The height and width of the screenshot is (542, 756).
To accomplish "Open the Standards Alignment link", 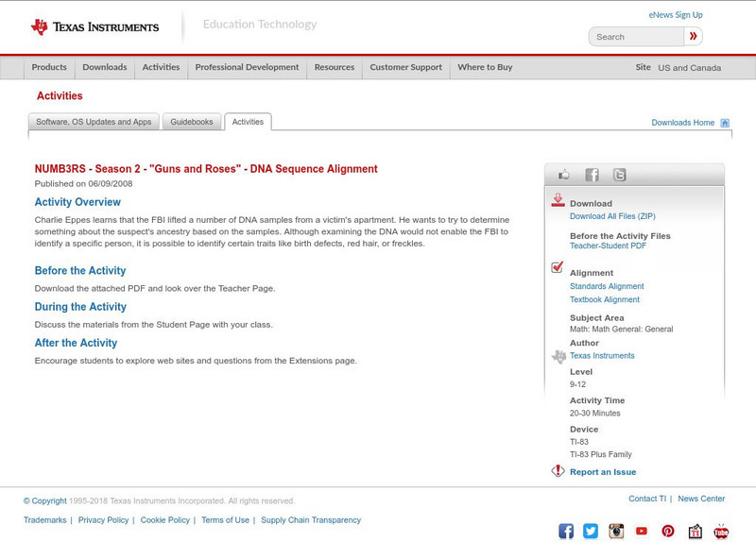I will point(607,286).
